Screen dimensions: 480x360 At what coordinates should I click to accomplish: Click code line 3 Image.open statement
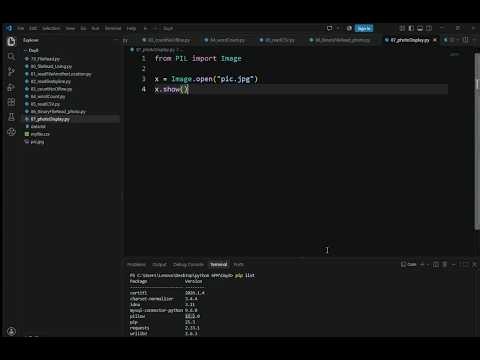[x=206, y=79]
